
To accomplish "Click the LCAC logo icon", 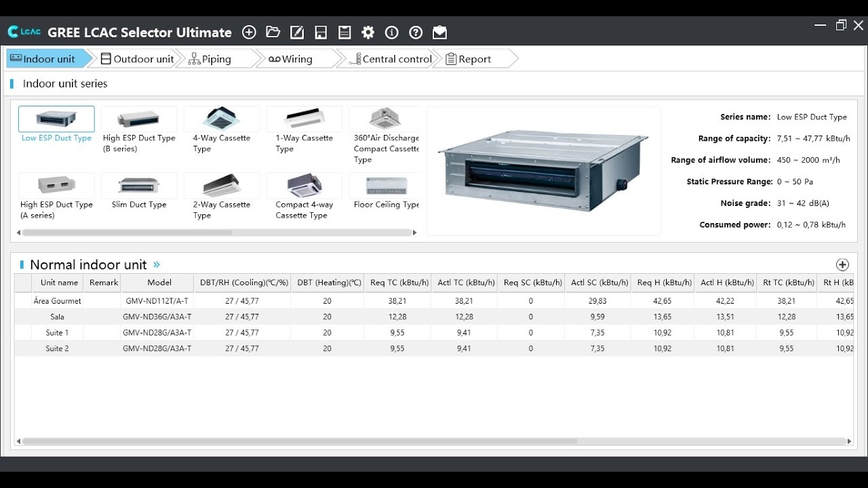I will pyautogui.click(x=24, y=32).
